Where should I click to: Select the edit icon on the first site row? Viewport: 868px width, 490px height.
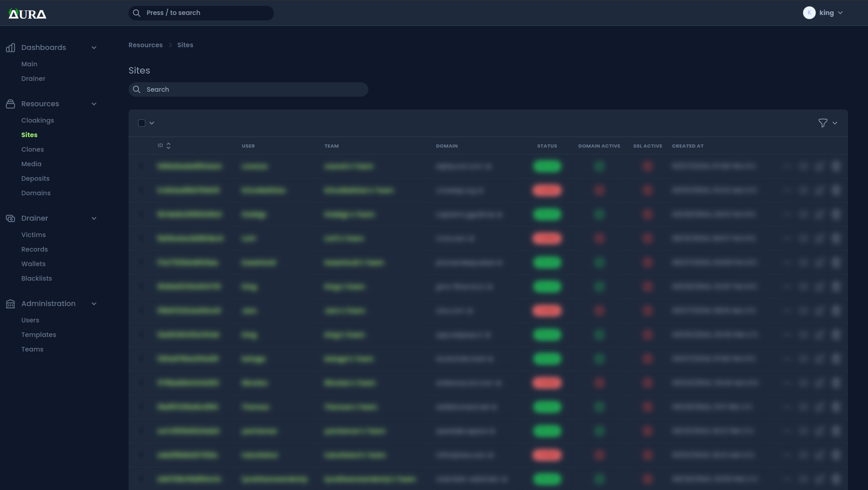pos(820,166)
